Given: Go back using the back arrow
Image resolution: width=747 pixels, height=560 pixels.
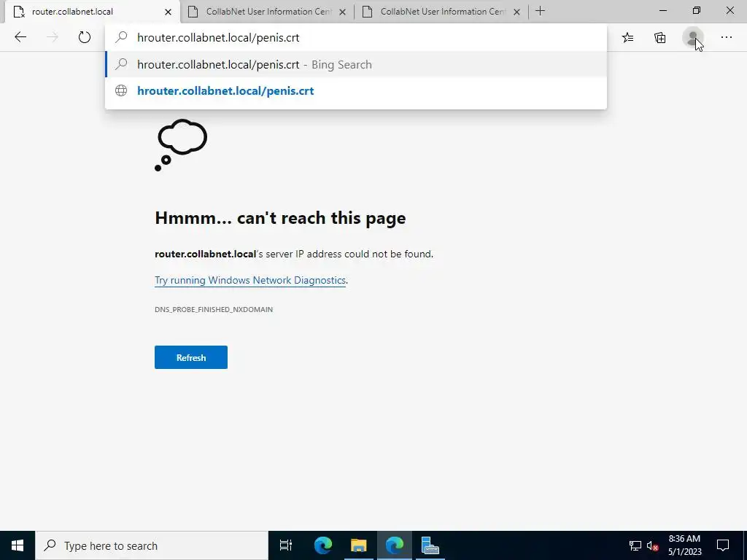Looking at the screenshot, I should point(20,37).
